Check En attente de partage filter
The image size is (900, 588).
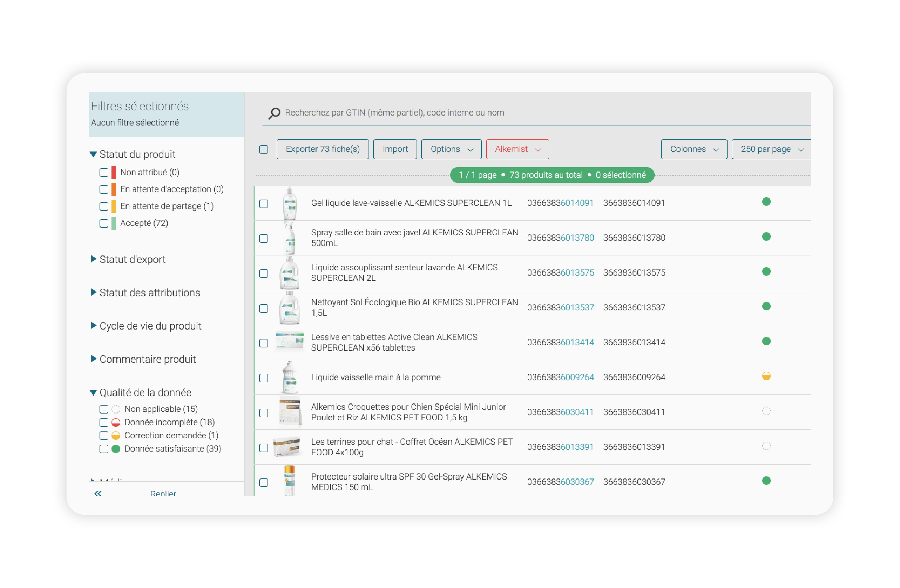pyautogui.click(x=104, y=207)
